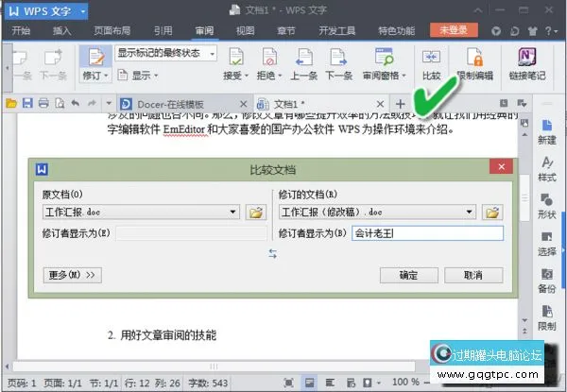Open the 视图 ribbon tab

coord(245,31)
